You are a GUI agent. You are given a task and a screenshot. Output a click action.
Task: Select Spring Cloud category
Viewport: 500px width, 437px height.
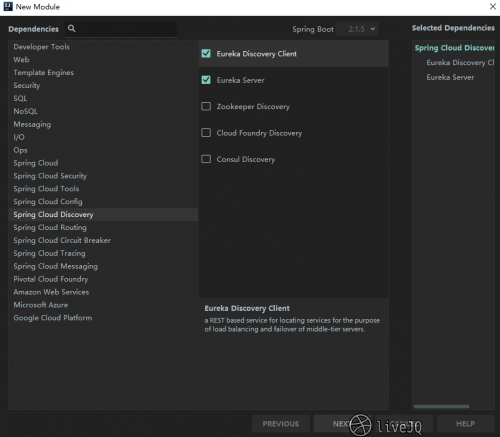(103, 163)
